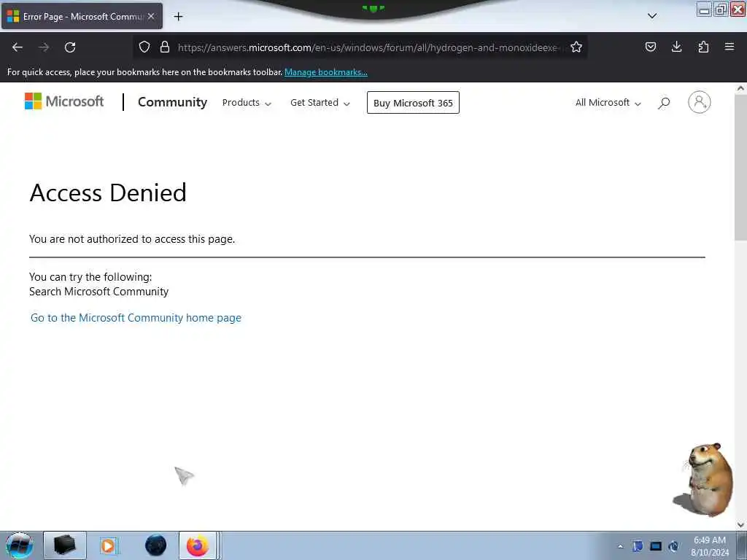Minimize the Firefox window
The height and width of the screenshot is (560, 747).
click(x=704, y=9)
